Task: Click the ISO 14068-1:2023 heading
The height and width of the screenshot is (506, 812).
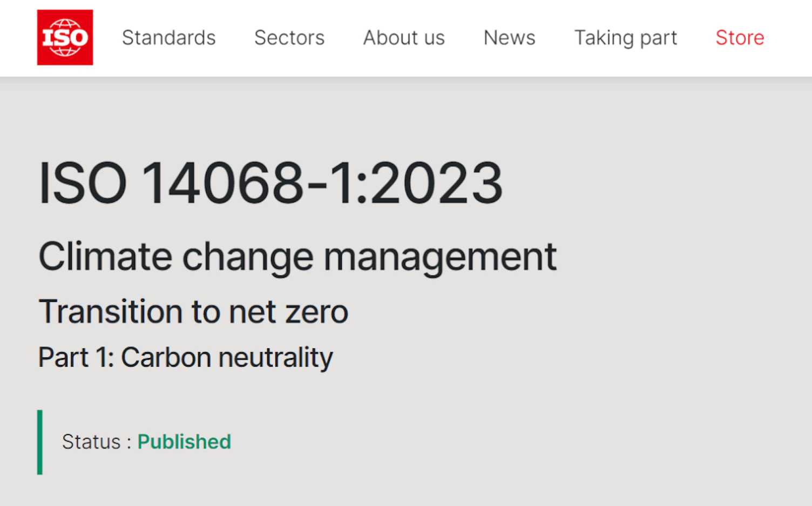Action: pyautogui.click(x=270, y=184)
